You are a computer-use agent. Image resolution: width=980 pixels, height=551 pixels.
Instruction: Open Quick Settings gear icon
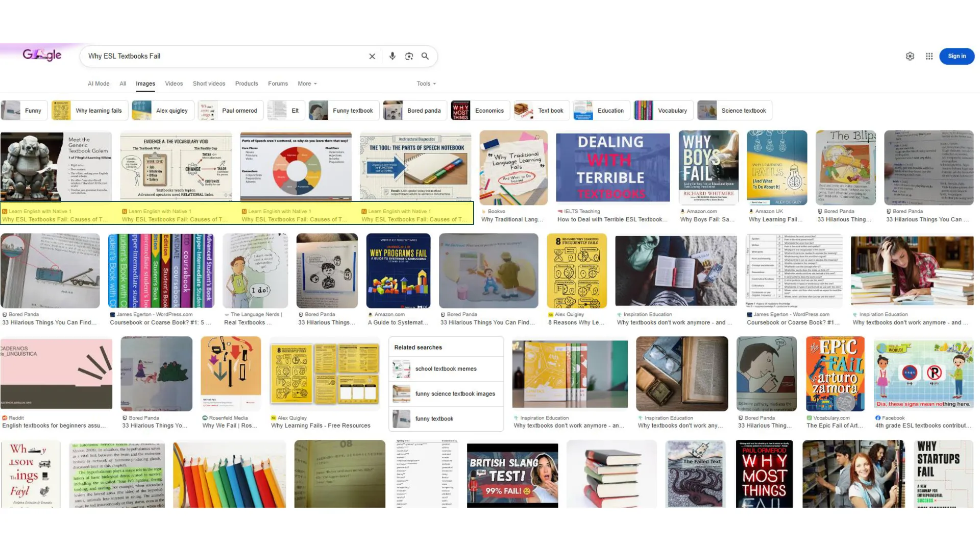pos(910,56)
